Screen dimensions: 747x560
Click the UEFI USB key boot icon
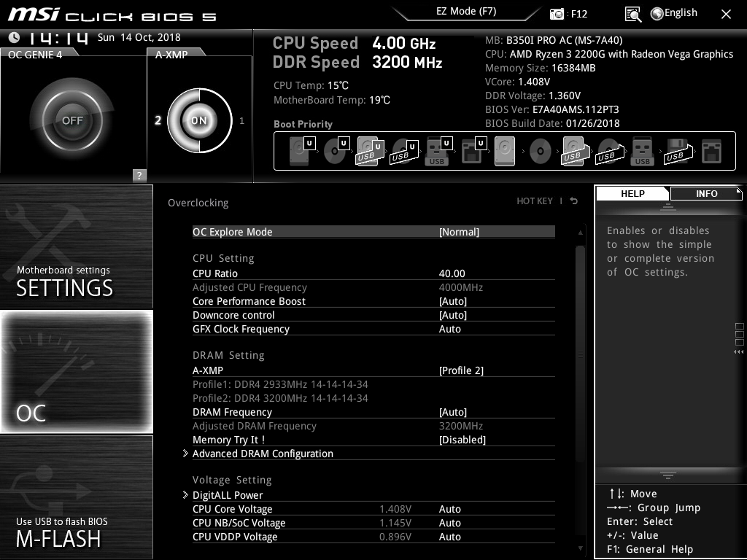click(438, 151)
